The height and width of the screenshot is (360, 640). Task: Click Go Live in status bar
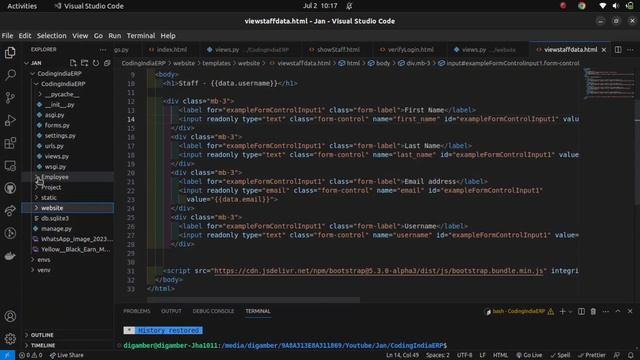click(x=529, y=355)
